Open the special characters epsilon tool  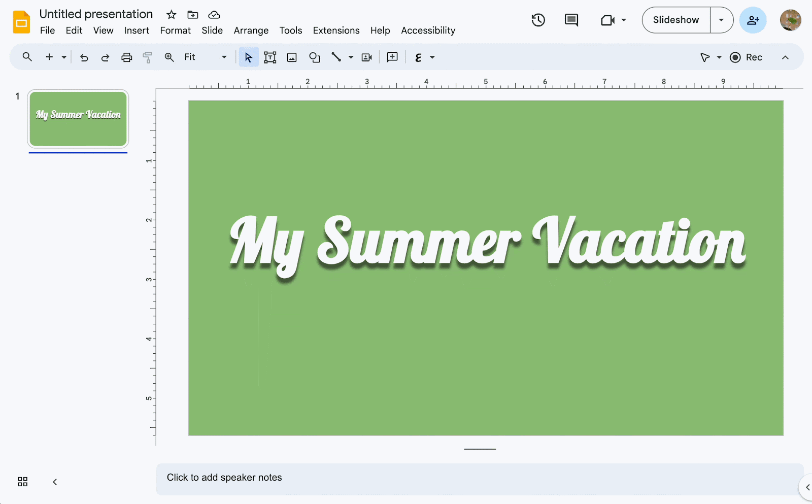click(x=418, y=57)
